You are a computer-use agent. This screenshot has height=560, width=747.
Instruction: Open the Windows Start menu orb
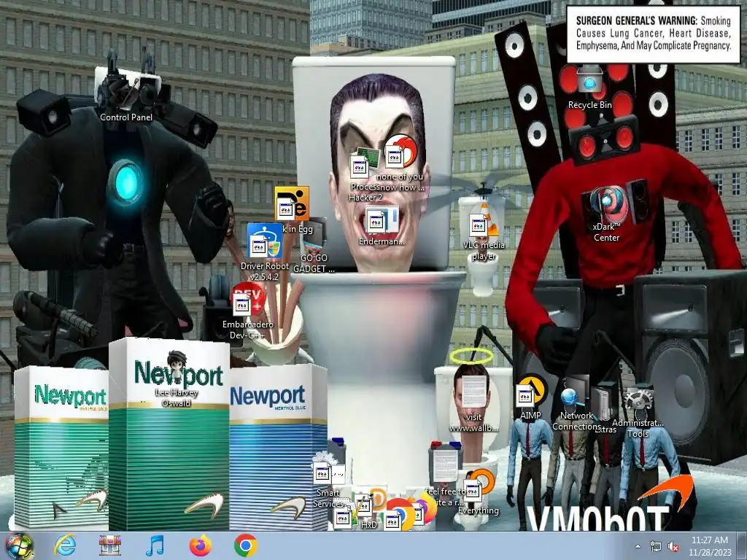coord(20,545)
